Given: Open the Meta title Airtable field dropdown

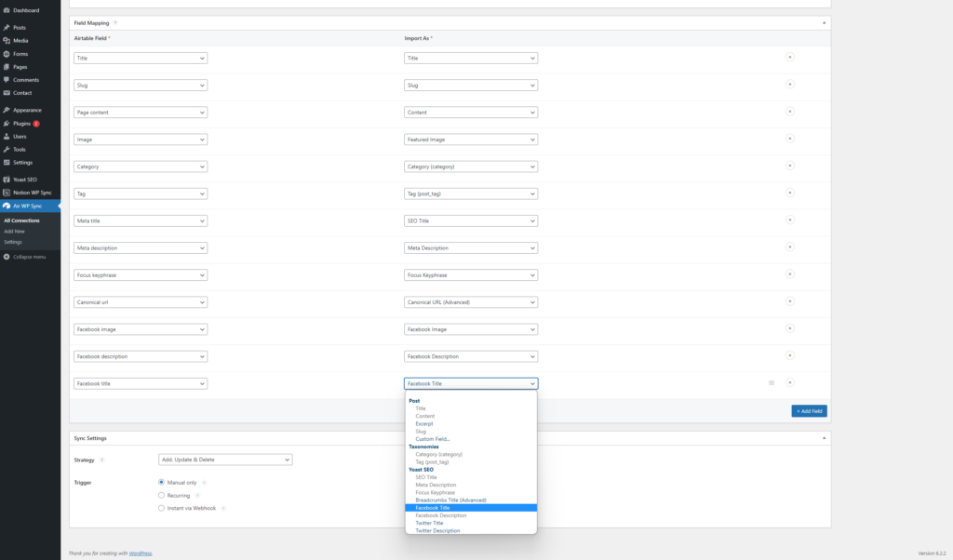Looking at the screenshot, I should [141, 221].
